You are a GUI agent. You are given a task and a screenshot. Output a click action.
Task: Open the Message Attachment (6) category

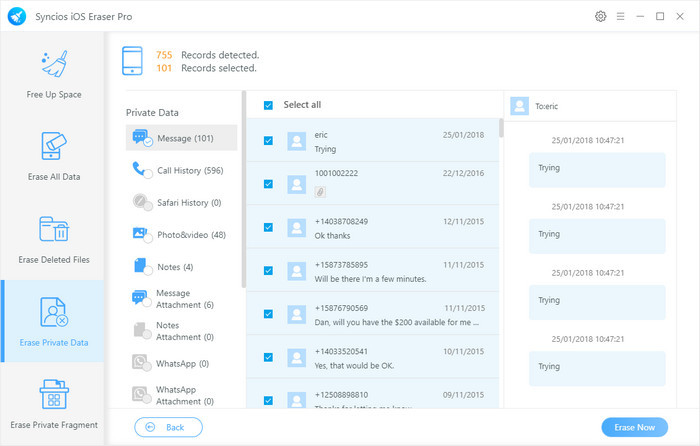coord(181,299)
